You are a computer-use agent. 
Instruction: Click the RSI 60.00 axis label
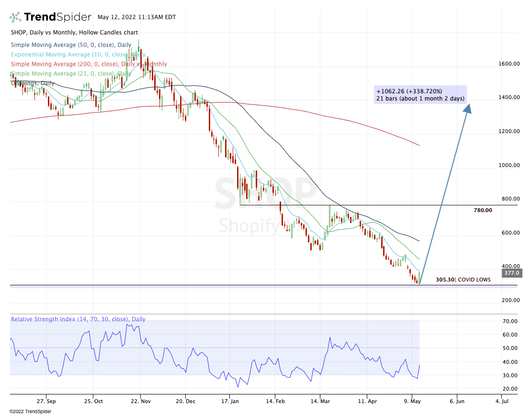(510, 335)
